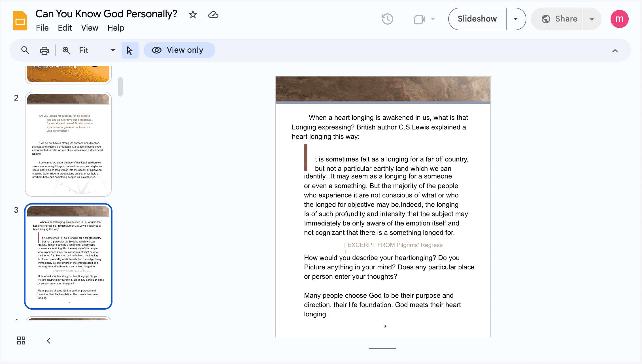Expand the Fit zoom dropdown
Image resolution: width=642 pixels, height=364 pixels.
113,50
